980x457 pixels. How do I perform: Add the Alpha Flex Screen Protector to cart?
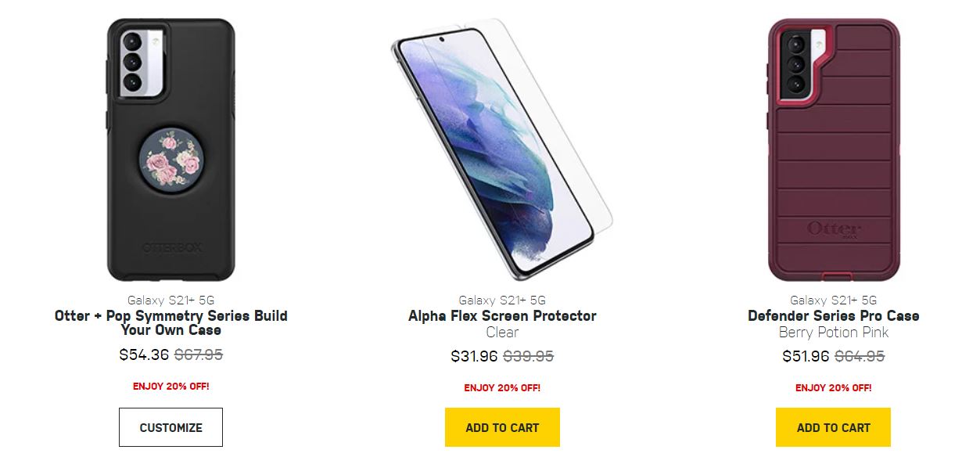[x=502, y=427]
